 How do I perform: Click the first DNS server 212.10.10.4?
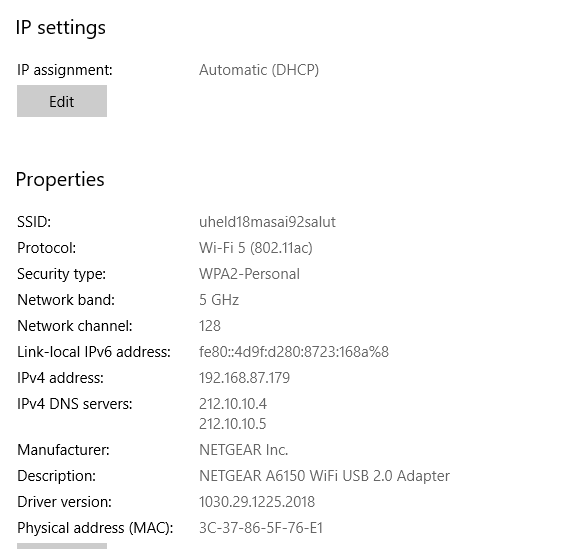coord(233,404)
